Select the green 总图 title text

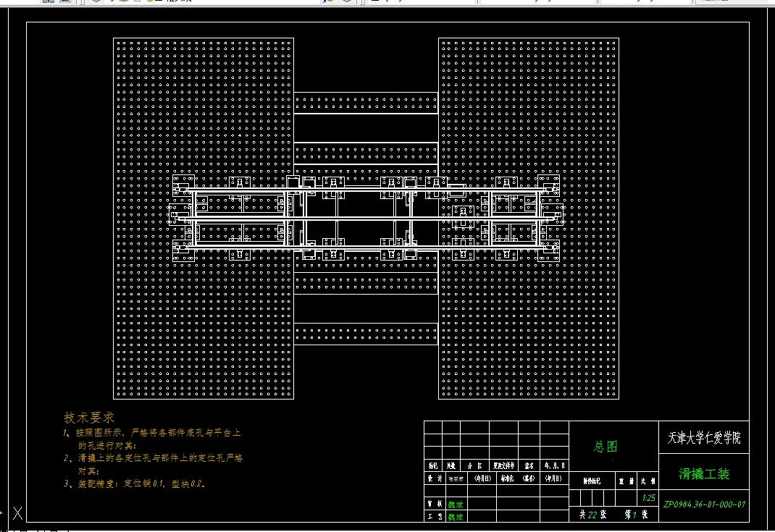pos(606,447)
